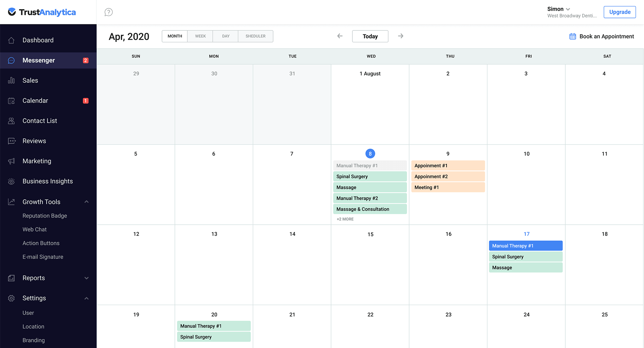Click the Upgrade button
This screenshot has width=644, height=348.
[x=619, y=12]
